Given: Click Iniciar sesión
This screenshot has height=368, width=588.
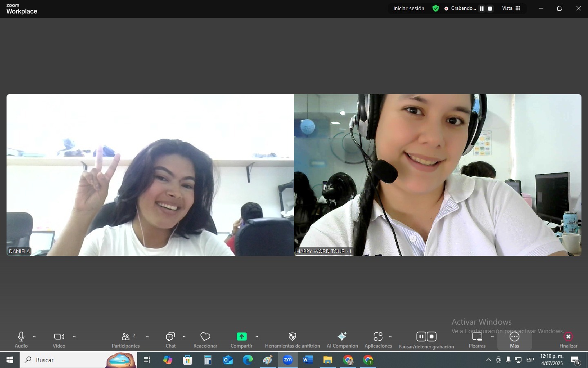Looking at the screenshot, I should coord(409,9).
